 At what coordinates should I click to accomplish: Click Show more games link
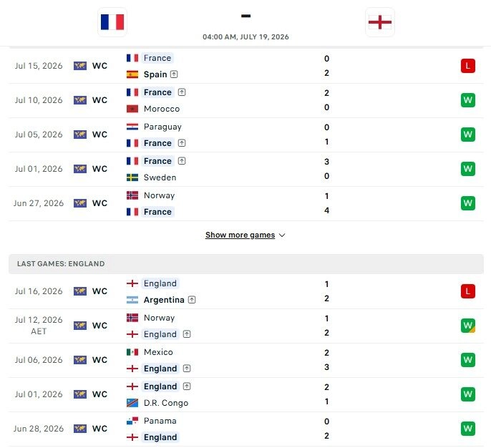[x=240, y=235]
